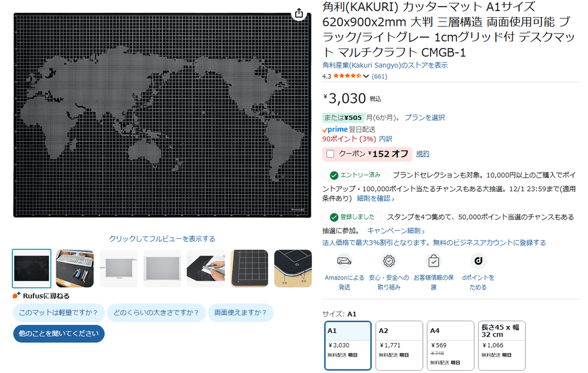Check the ¥152 off coupon checkbox
Image resolution: width=588 pixels, height=373 pixels.
coord(330,154)
